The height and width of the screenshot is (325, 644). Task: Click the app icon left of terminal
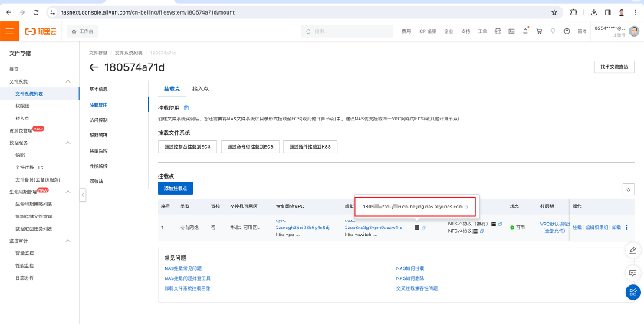(x=498, y=31)
